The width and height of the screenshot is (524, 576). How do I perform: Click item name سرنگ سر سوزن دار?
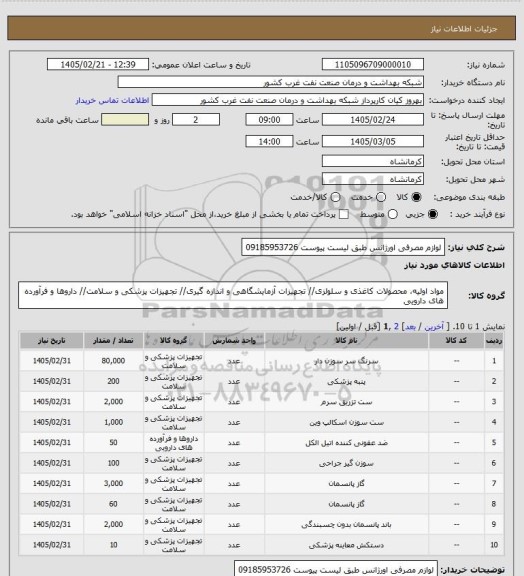346,361
